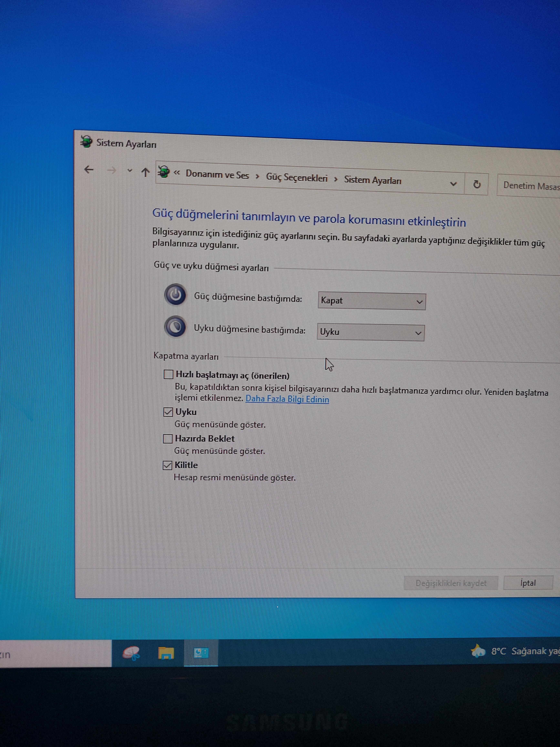Uncheck the Kilitle checkbox

tap(167, 465)
